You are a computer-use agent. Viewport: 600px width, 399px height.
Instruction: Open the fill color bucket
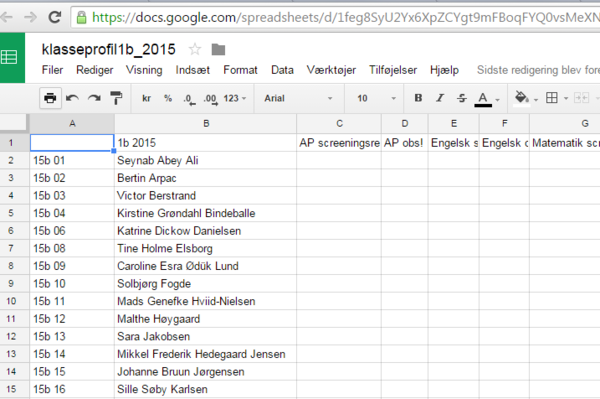pos(521,98)
